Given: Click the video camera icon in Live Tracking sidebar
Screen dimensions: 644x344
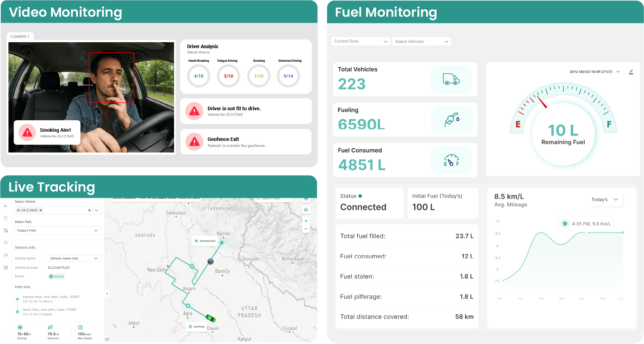Looking at the screenshot, I should click(6, 255).
